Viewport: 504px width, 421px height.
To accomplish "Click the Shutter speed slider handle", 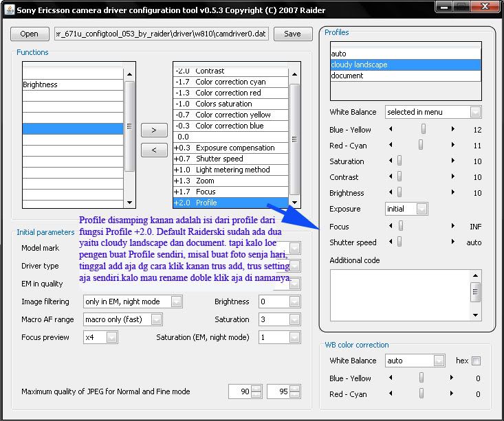I will coord(399,242).
